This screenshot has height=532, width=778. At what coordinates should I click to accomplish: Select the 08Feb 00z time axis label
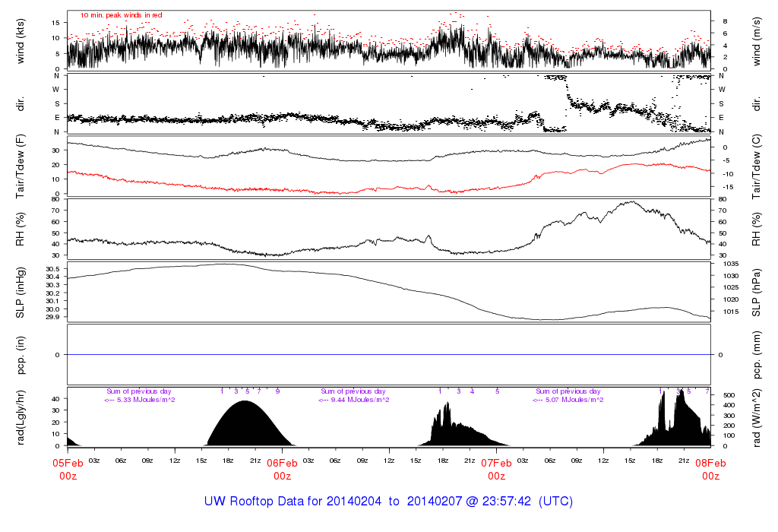[x=710, y=469]
